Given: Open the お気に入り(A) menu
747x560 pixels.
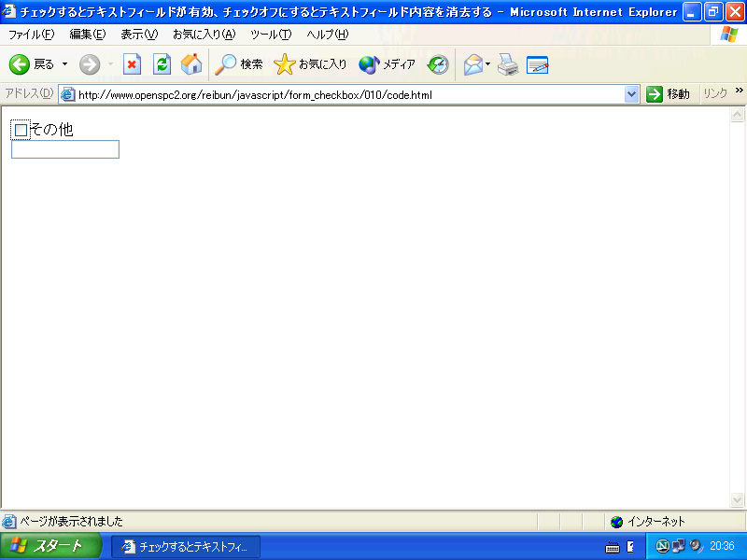Looking at the screenshot, I should (204, 35).
